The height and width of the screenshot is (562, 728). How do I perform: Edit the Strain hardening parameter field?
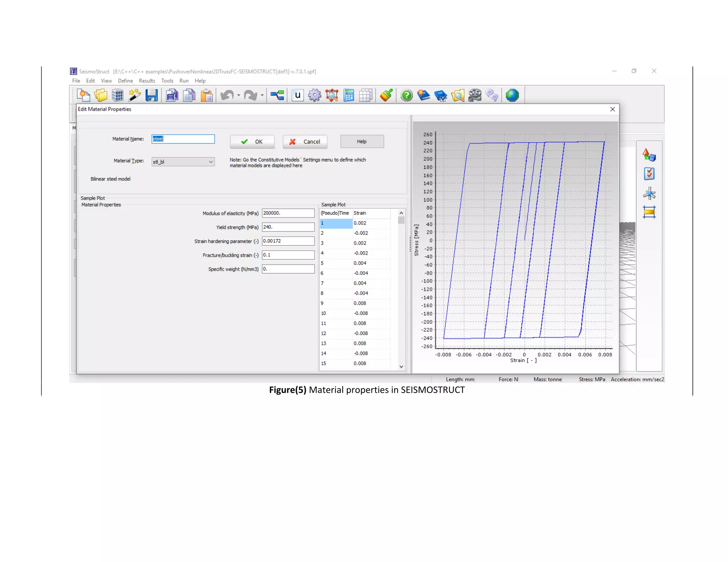288,241
